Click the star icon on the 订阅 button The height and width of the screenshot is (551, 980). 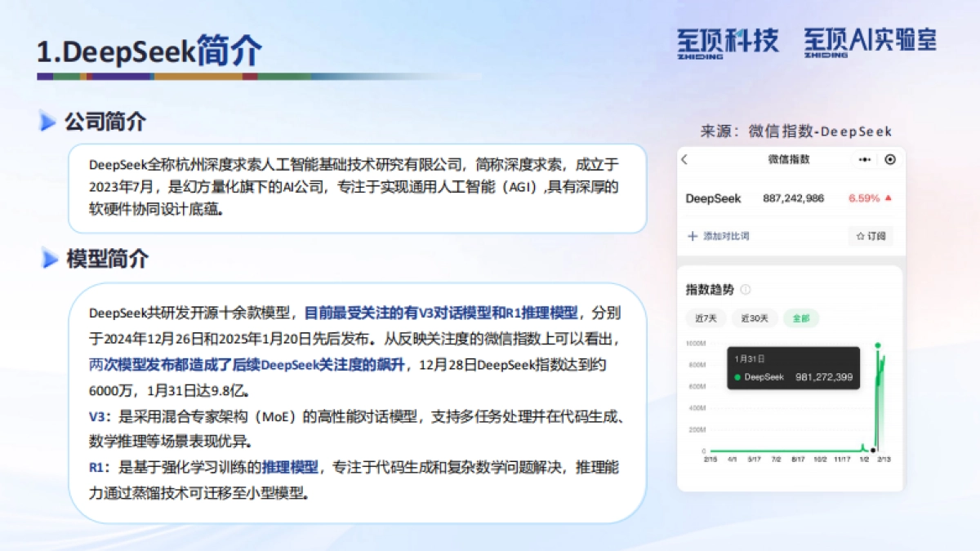861,237
